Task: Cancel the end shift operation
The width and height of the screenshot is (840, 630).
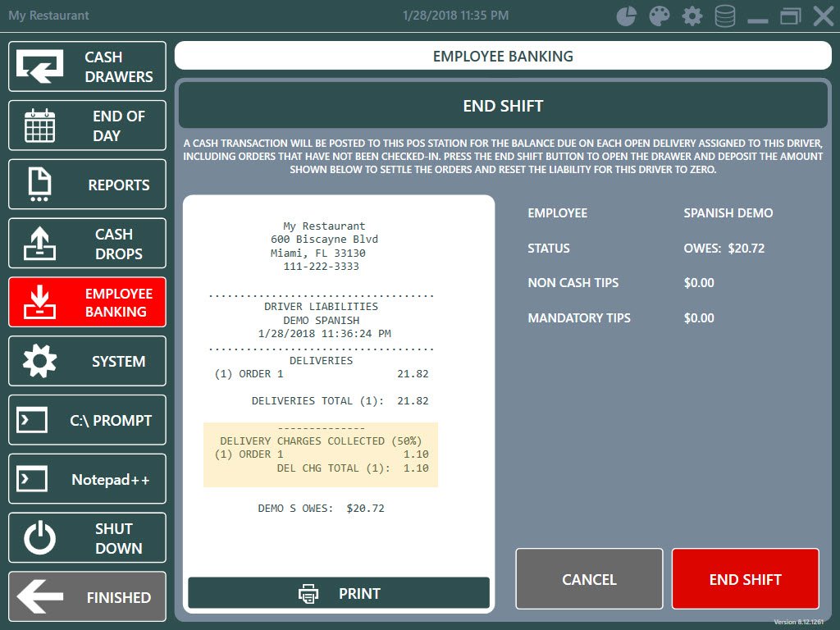Action: coord(589,579)
